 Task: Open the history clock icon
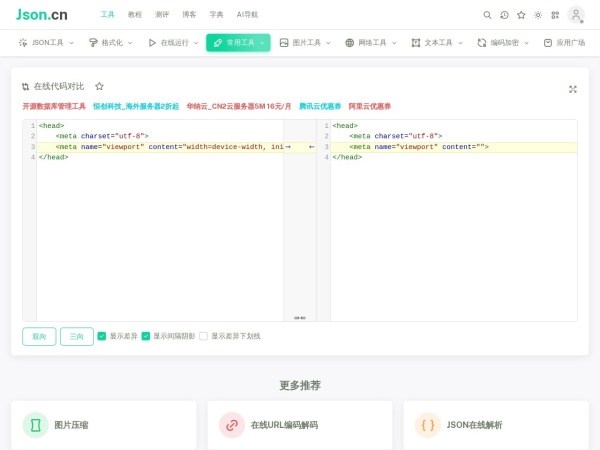[x=504, y=15]
